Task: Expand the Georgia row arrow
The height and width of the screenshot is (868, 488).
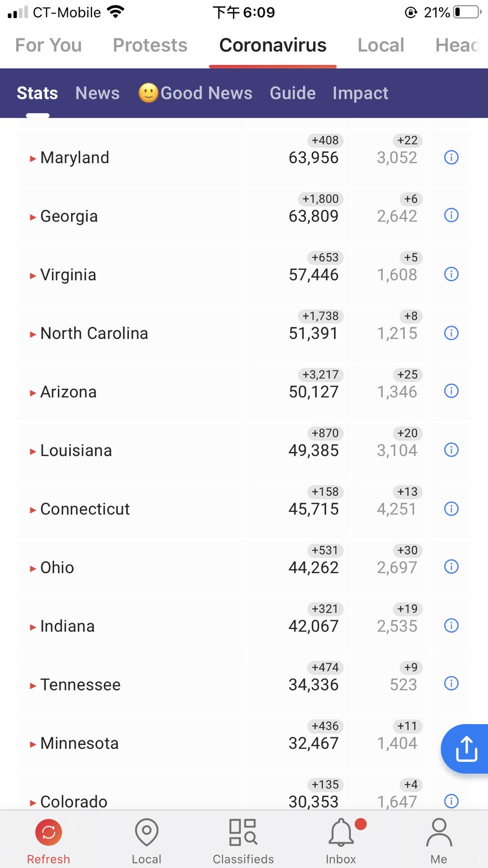Action: 33,217
